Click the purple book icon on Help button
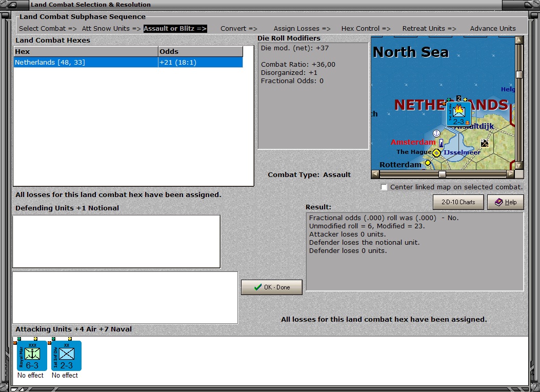Image resolution: width=540 pixels, height=392 pixels. pos(498,202)
